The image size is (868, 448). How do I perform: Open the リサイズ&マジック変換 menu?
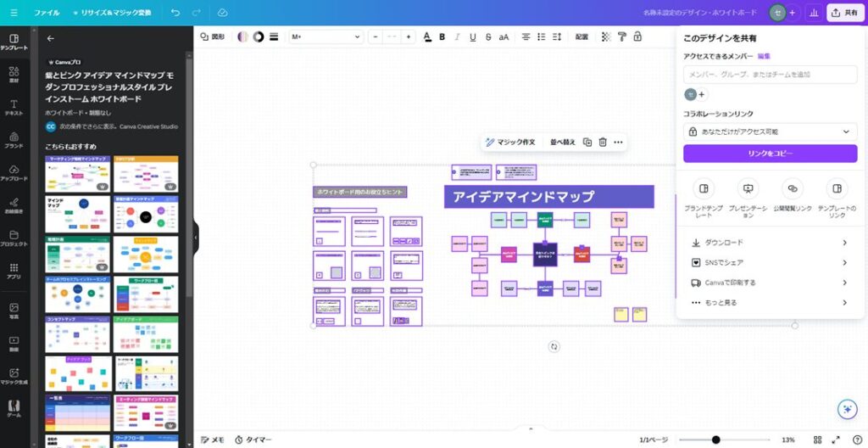tap(112, 13)
